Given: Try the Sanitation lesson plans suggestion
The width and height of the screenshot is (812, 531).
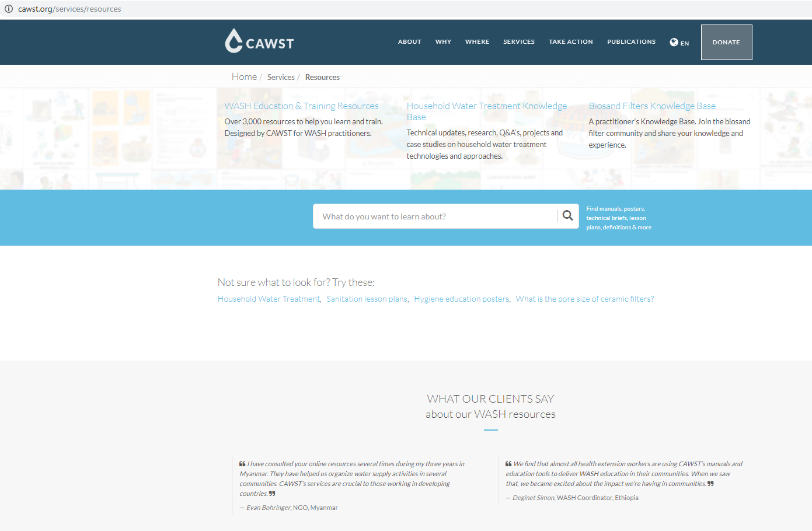Looking at the screenshot, I should tap(367, 299).
